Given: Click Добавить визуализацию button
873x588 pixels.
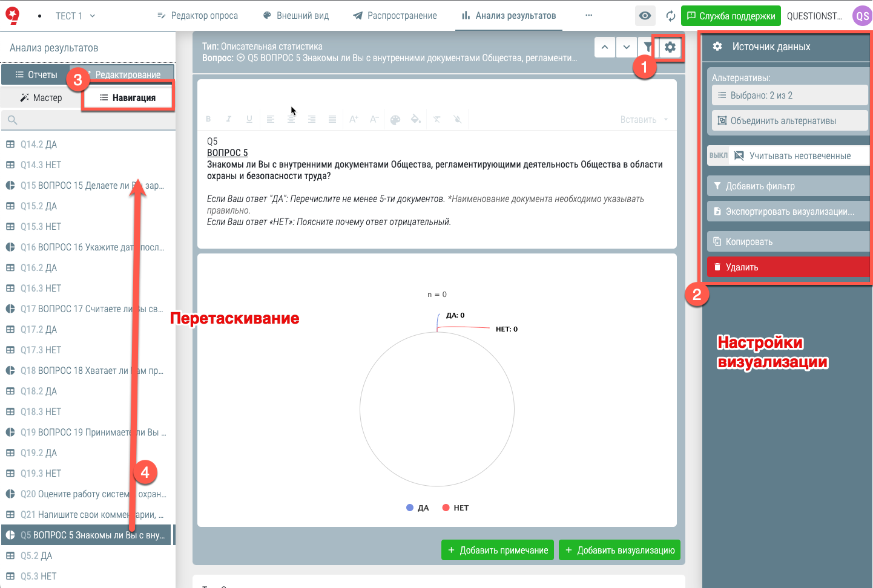Looking at the screenshot, I should pyautogui.click(x=619, y=550).
